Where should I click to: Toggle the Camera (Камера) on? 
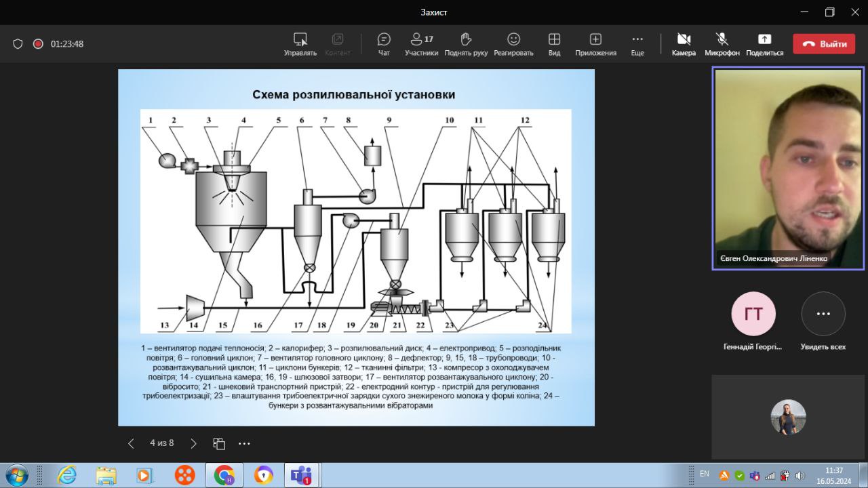pyautogui.click(x=684, y=43)
